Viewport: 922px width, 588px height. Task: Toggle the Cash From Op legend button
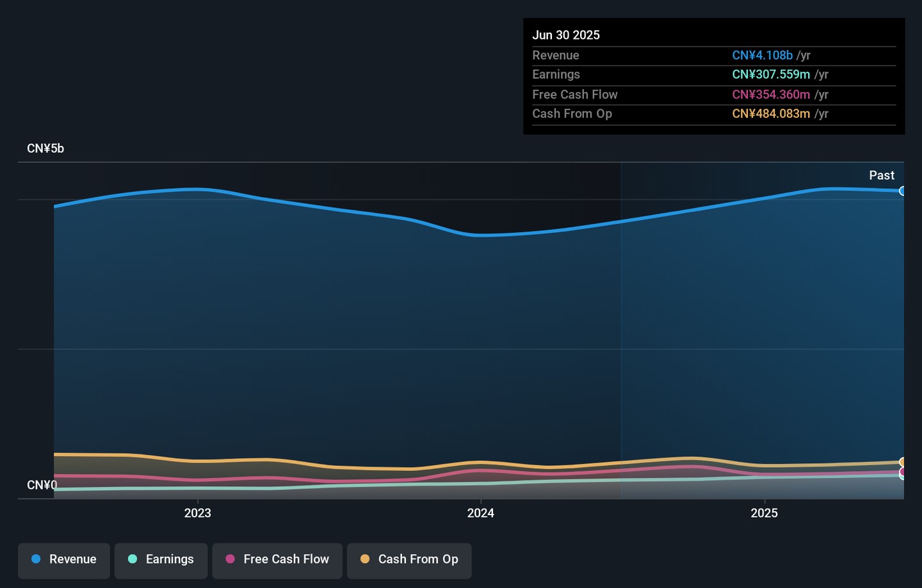click(409, 560)
